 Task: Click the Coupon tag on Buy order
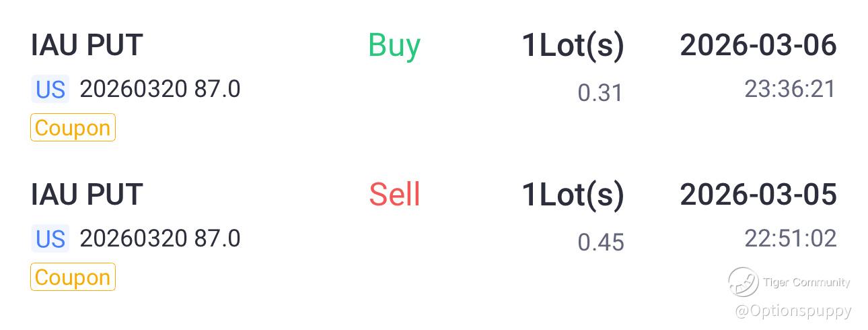click(73, 128)
